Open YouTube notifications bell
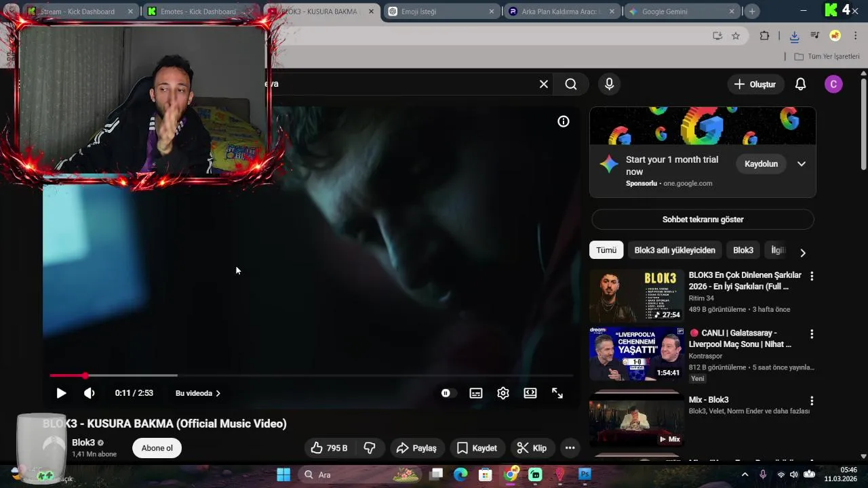Screen dimensions: 868x488 (800, 84)
